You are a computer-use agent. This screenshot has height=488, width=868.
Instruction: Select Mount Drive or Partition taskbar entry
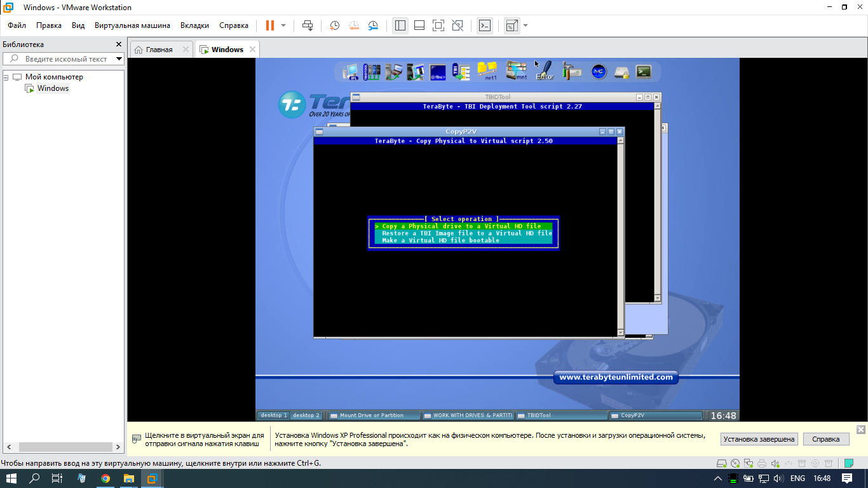pos(374,416)
